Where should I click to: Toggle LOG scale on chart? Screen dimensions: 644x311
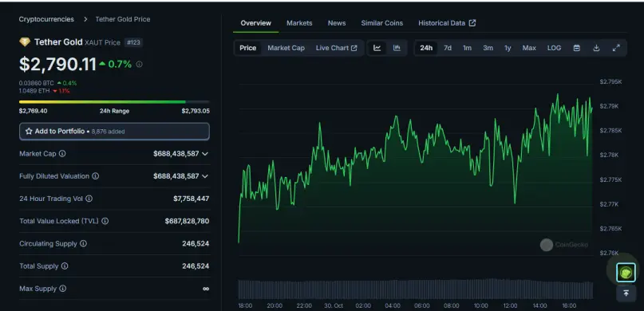point(554,48)
